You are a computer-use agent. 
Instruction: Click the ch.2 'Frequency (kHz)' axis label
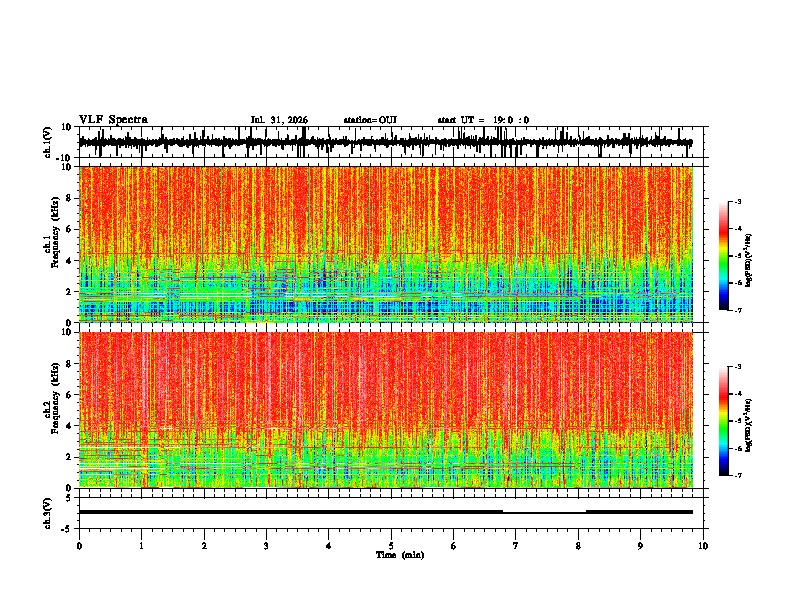tap(55, 398)
